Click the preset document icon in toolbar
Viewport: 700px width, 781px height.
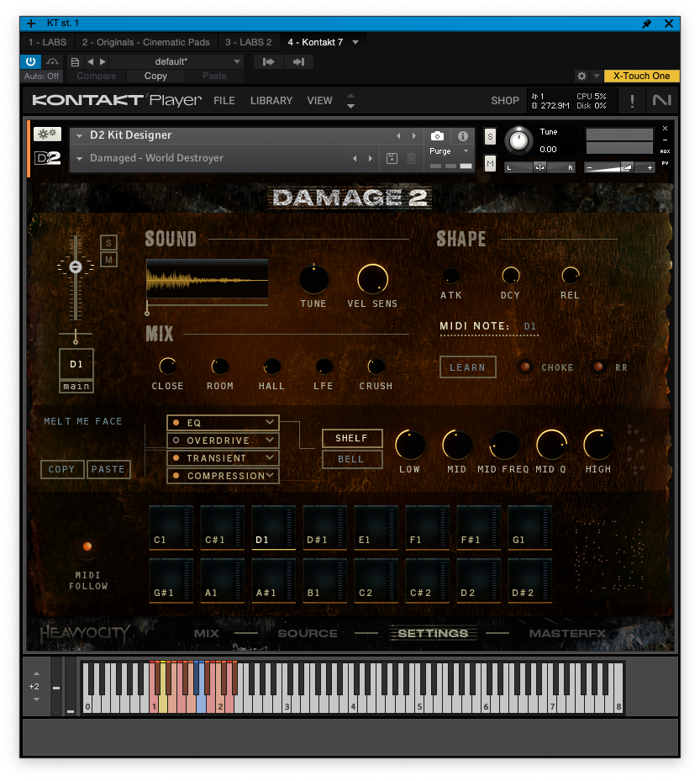tap(75, 61)
